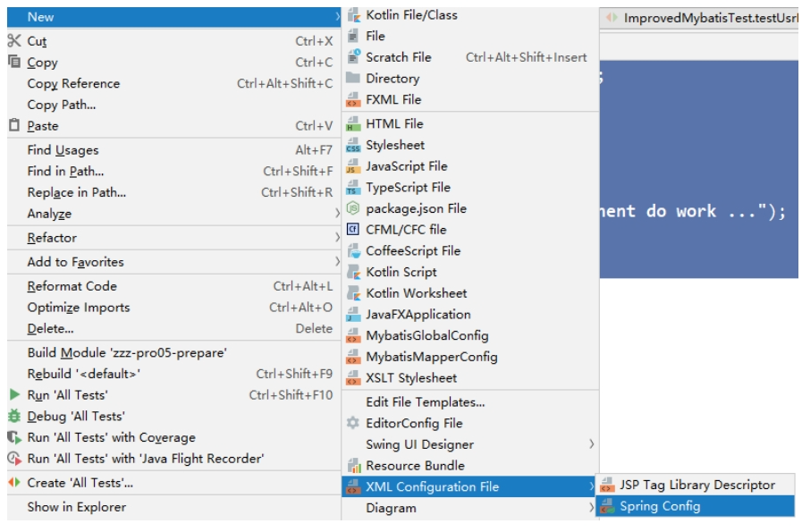Expand the Diagram submenu arrow

tap(591, 508)
